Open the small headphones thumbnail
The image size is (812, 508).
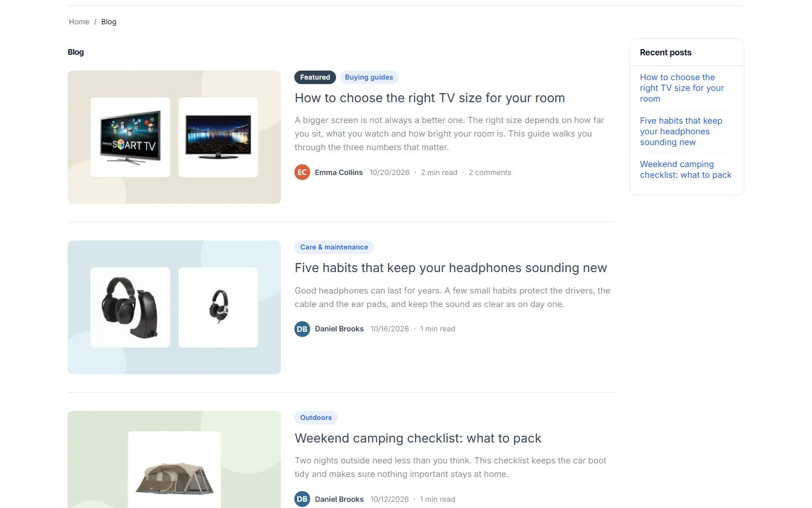pyautogui.click(x=218, y=307)
